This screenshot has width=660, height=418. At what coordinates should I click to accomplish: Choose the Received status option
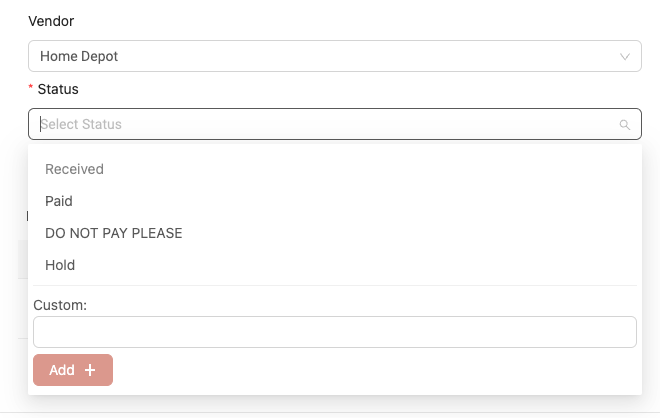pos(335,169)
